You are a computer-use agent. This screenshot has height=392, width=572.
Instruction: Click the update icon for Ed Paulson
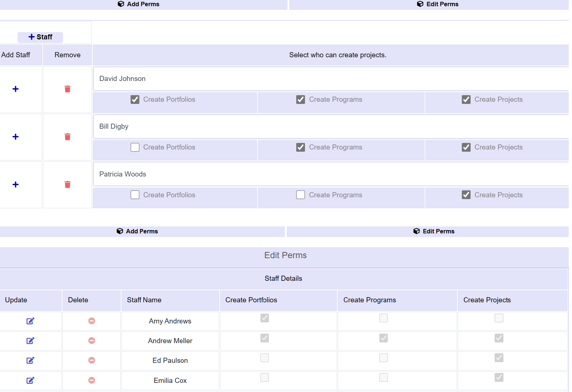coord(30,360)
